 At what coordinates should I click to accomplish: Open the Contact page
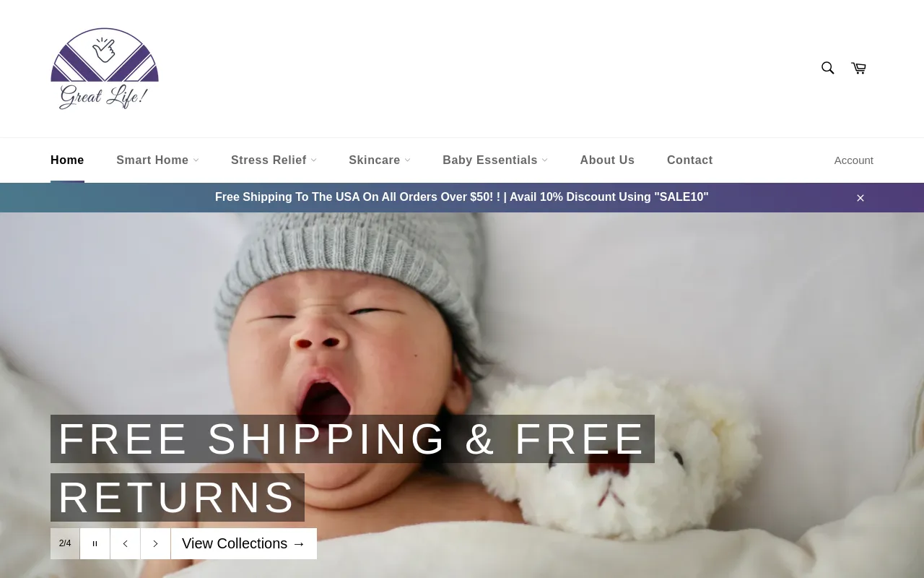click(689, 160)
